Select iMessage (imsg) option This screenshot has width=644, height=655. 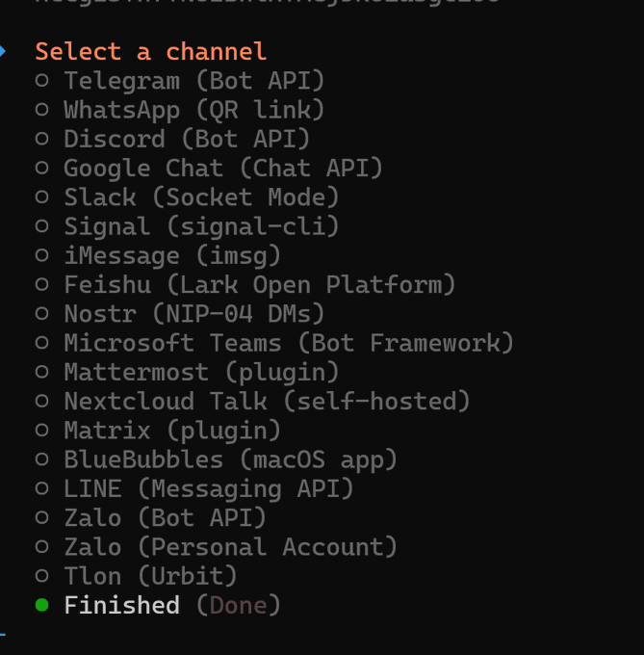(158, 255)
